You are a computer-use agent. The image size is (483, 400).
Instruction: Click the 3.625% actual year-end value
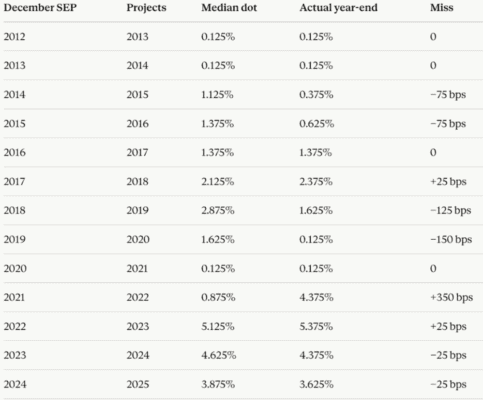(x=316, y=384)
